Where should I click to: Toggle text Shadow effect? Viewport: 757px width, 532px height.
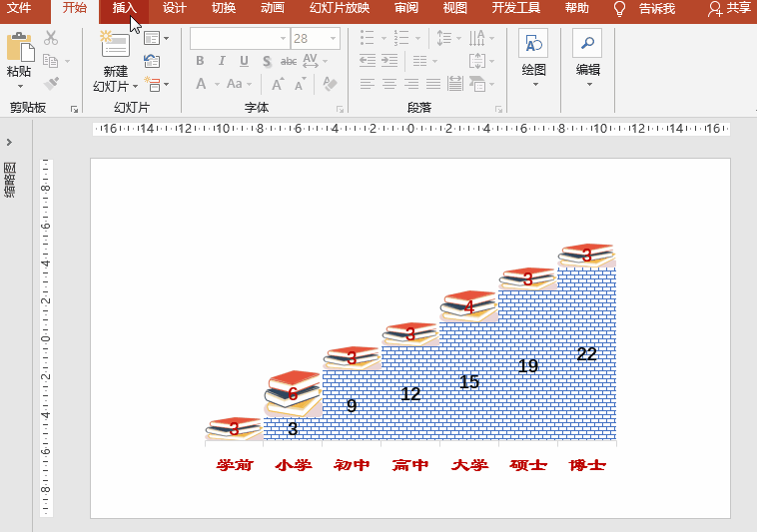click(x=267, y=61)
